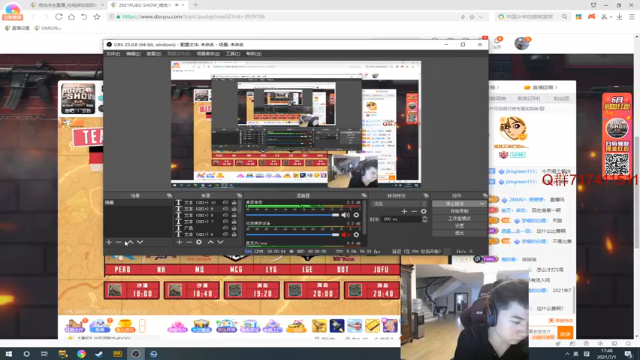This screenshot has height=360, width=640.
Task: Move selected source up with arrow icon
Action: (210, 242)
